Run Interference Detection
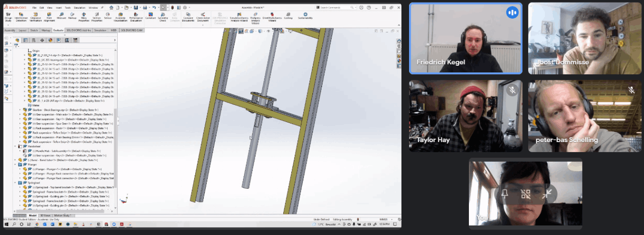 pyautogui.click(x=22, y=18)
